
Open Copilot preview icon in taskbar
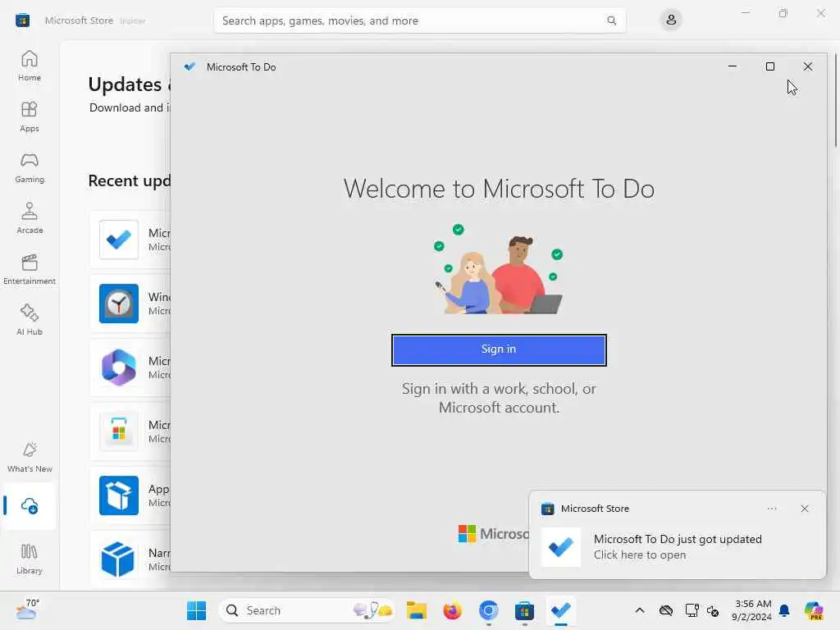click(815, 610)
